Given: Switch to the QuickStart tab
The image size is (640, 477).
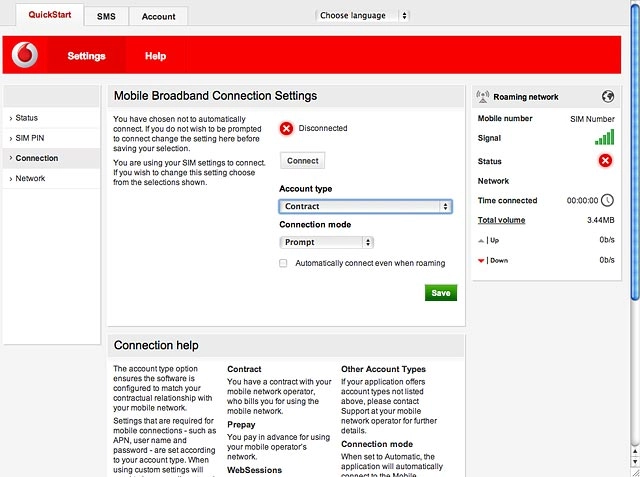Looking at the screenshot, I should [x=50, y=15].
